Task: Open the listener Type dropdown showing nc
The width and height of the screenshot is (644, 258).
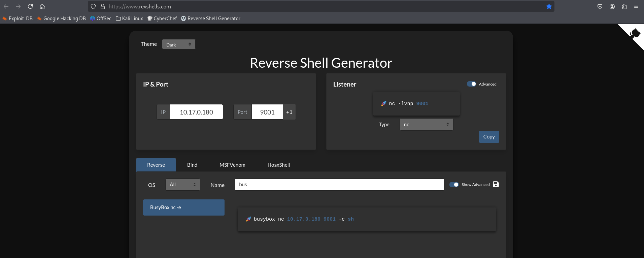Action: coord(426,124)
